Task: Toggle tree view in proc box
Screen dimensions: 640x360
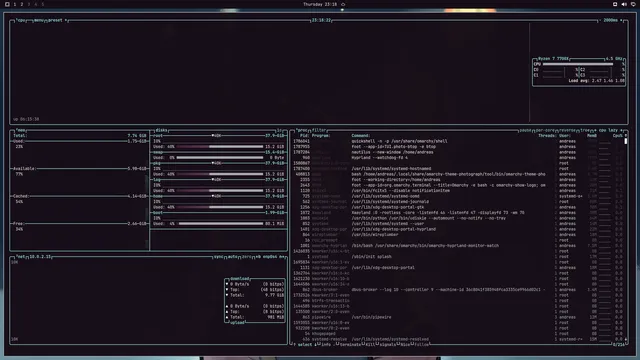Action: [x=584, y=130]
